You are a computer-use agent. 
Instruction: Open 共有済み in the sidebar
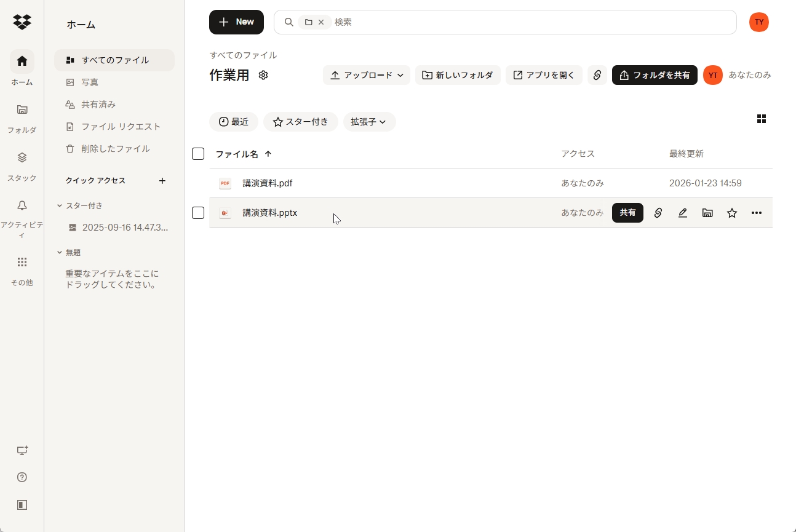[114, 105]
